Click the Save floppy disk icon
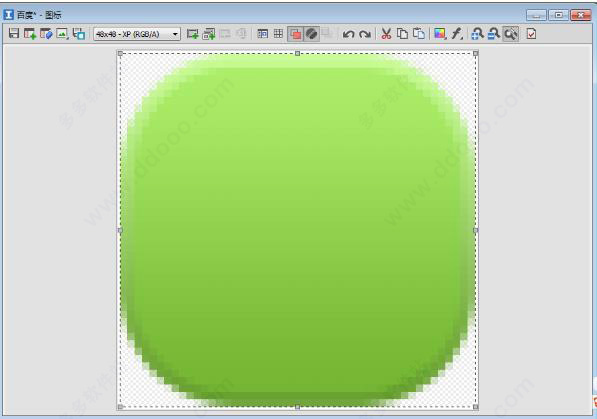597x419 pixels. (x=14, y=34)
